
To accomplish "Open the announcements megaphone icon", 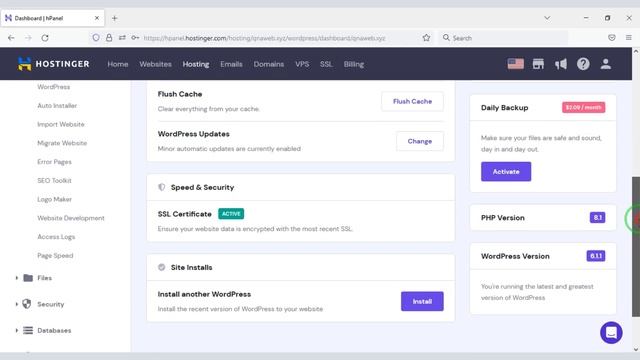I will [561, 64].
